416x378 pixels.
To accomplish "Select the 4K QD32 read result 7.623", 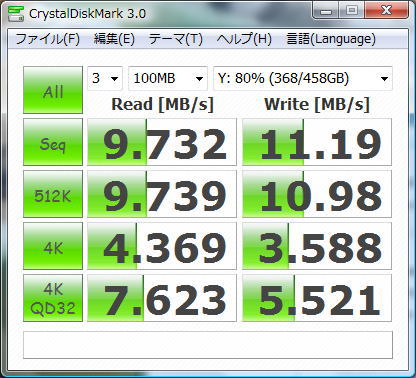I will pyautogui.click(x=162, y=298).
